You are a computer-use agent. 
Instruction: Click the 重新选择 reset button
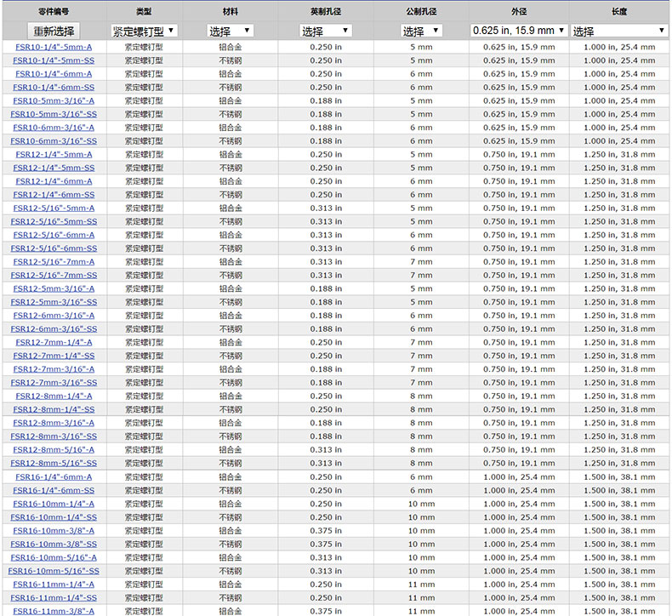point(54,31)
